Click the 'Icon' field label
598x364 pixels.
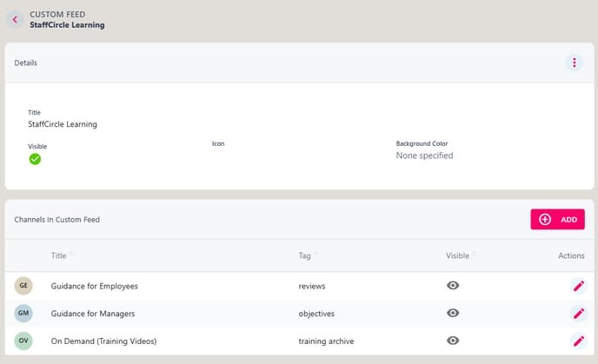(x=218, y=143)
